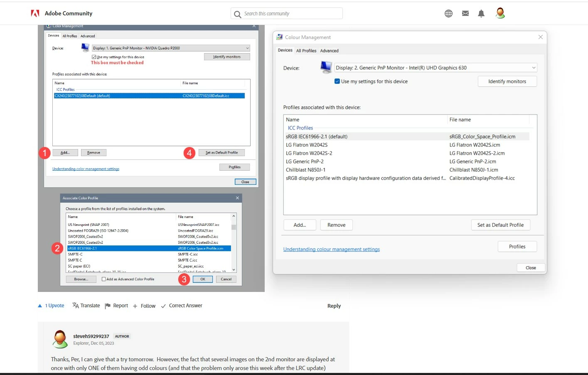This screenshot has width=588, height=375.
Task: Click the search magnifier icon
Action: (x=238, y=14)
